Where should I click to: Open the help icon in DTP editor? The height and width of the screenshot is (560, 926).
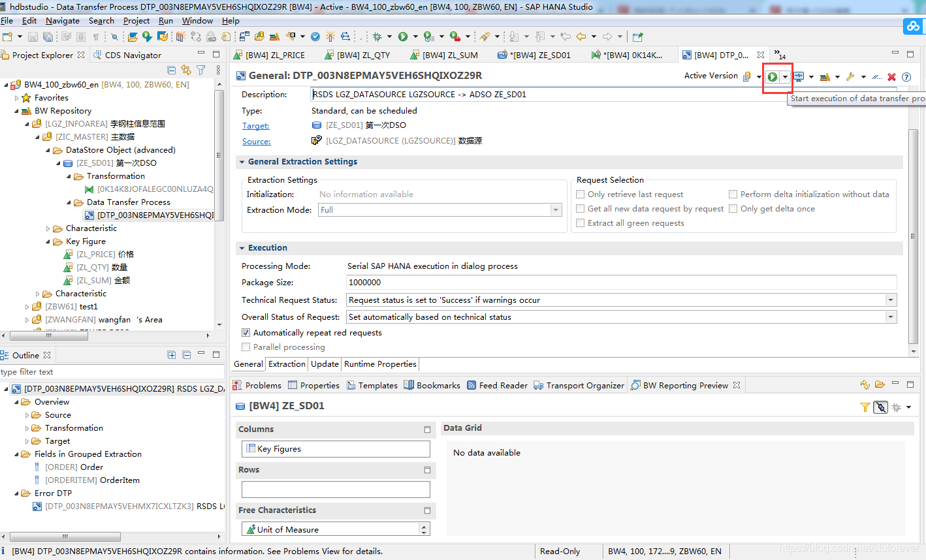pyautogui.click(x=906, y=77)
